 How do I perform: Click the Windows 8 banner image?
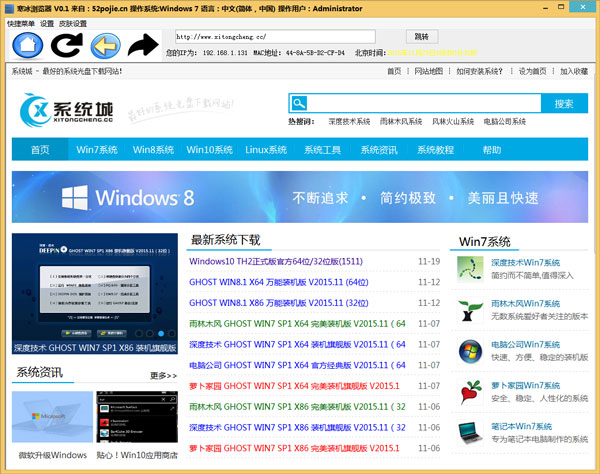point(300,197)
